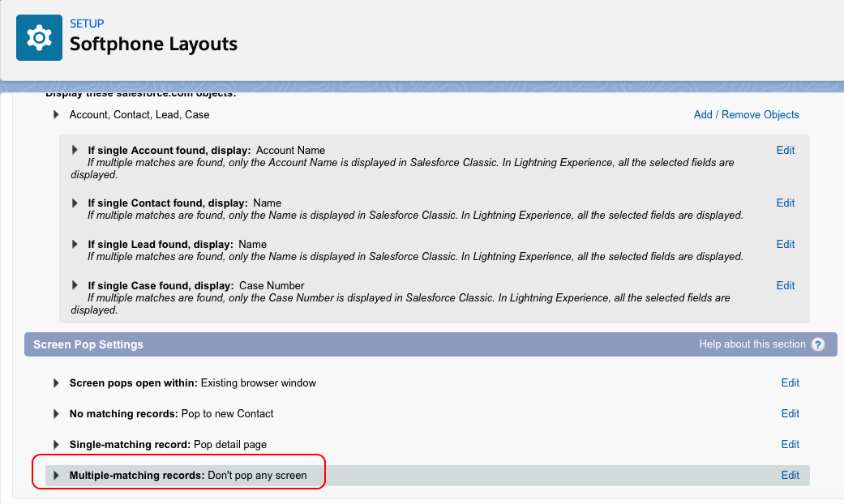Click the If single Account found label
Viewport: 844px width, 504px height.
pos(169,150)
